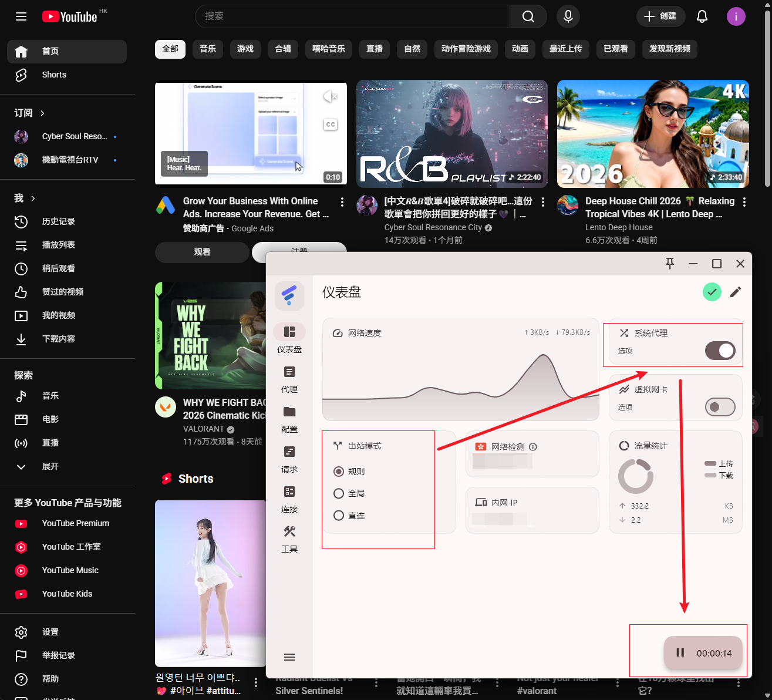Open the hamburger menu at bottom of proxy sidebar
Screen dimensions: 772x700
289,657
